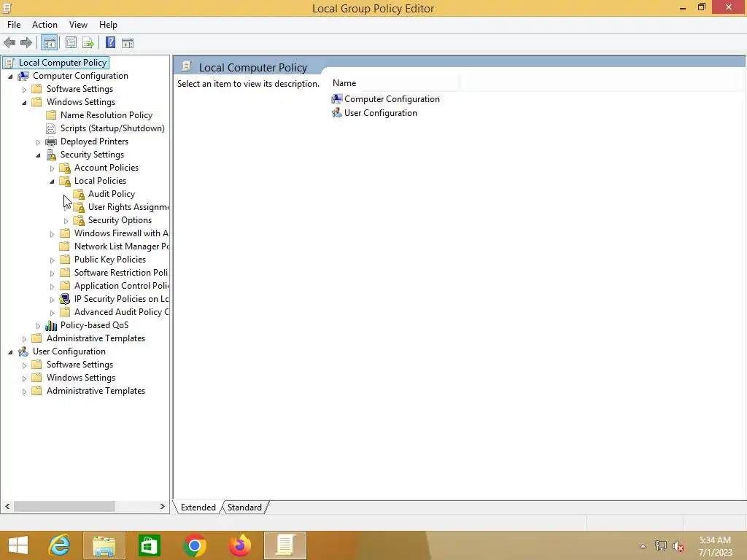Viewport: 747px width, 560px height.
Task: Click the Scripts (Startup/Shutdown) icon
Action: point(50,128)
